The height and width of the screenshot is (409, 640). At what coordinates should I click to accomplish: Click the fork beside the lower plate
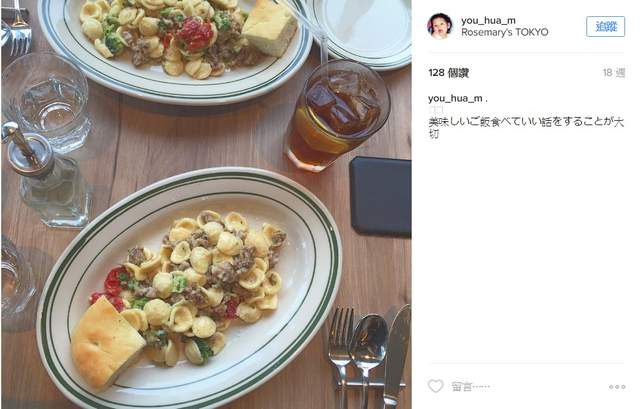(342, 353)
